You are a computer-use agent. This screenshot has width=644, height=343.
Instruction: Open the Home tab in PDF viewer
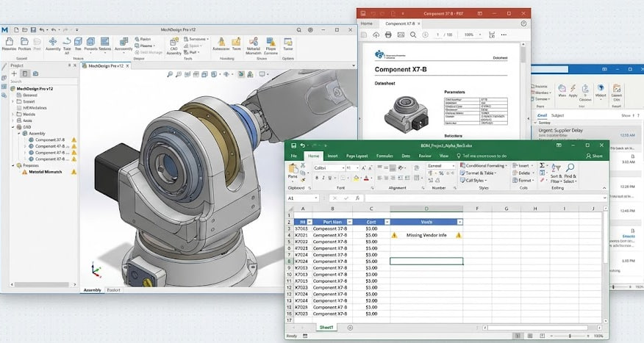(x=366, y=24)
